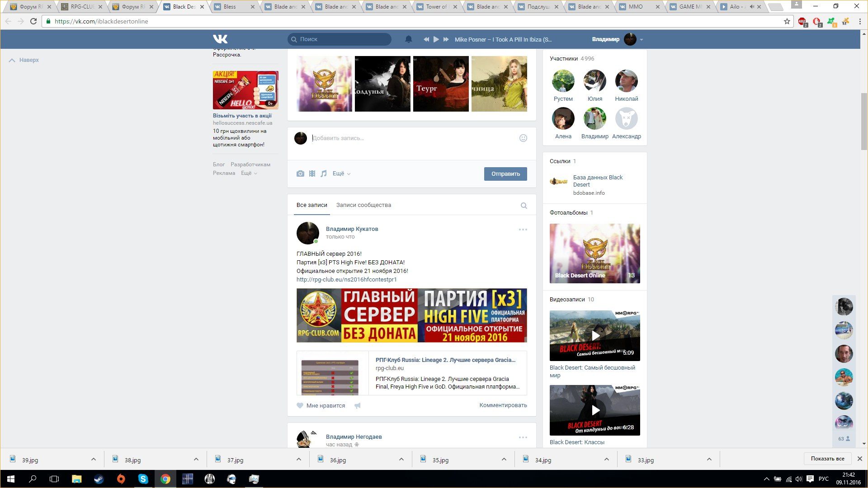Viewport: 868px width, 488px height.
Task: Open 39.jpg download options arrow
Action: (93, 460)
